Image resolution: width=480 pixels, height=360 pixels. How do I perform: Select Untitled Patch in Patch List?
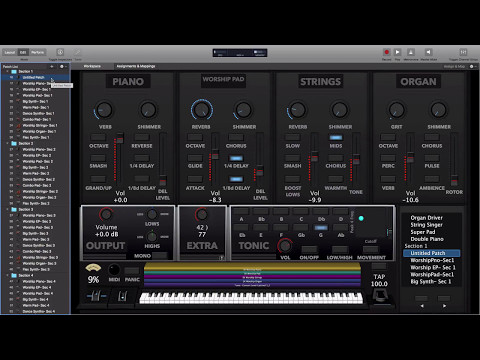[36, 77]
